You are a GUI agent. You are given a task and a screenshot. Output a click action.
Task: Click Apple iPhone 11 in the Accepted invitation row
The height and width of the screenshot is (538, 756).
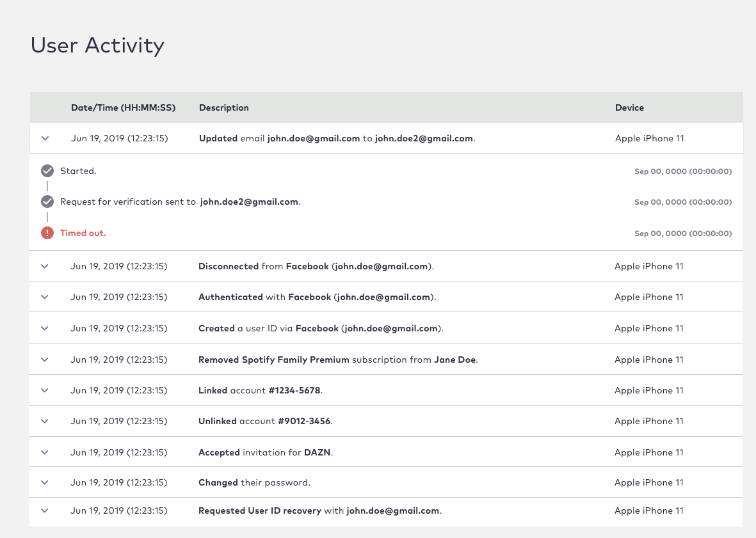click(649, 453)
